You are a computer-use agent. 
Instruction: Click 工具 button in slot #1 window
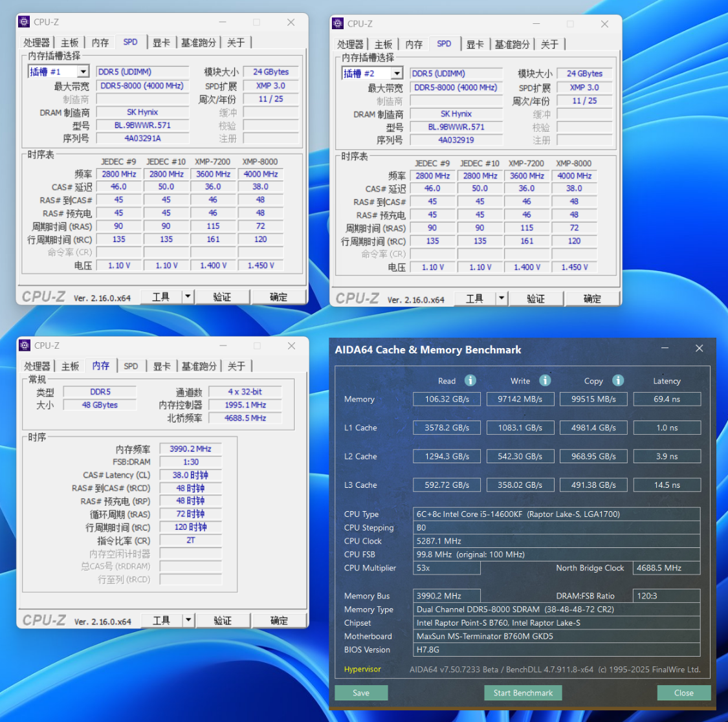point(161,297)
